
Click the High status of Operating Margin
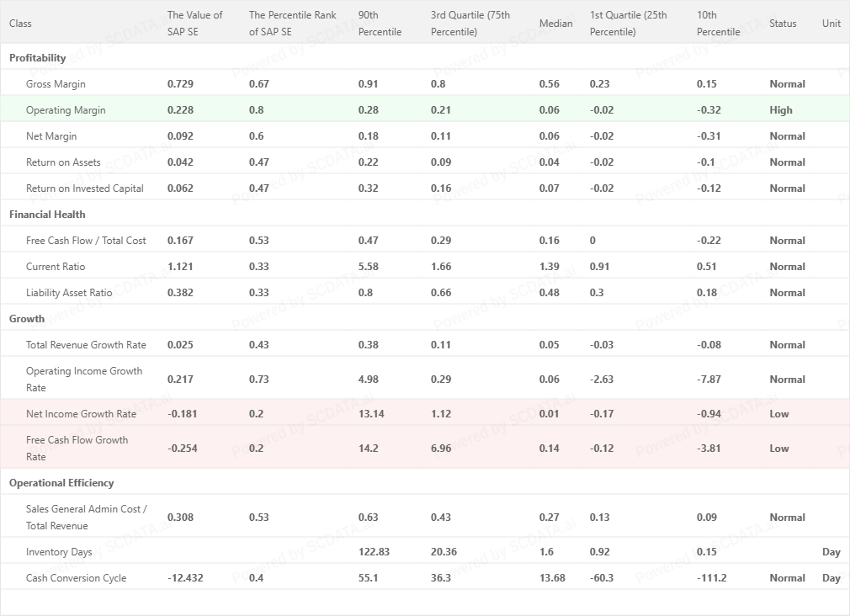[781, 110]
